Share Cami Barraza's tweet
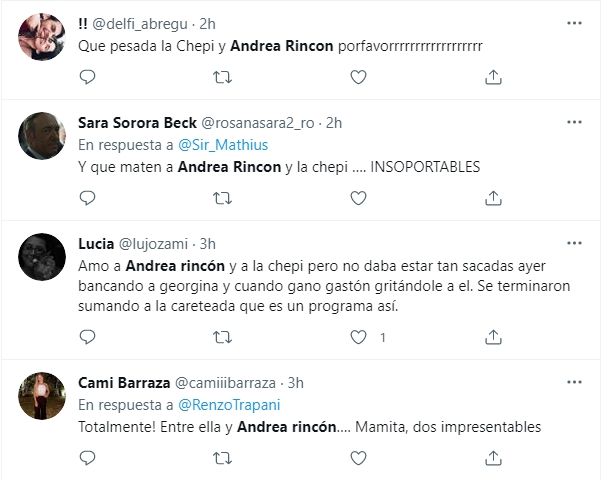Screen dimensions: 608x480 pos(492,457)
